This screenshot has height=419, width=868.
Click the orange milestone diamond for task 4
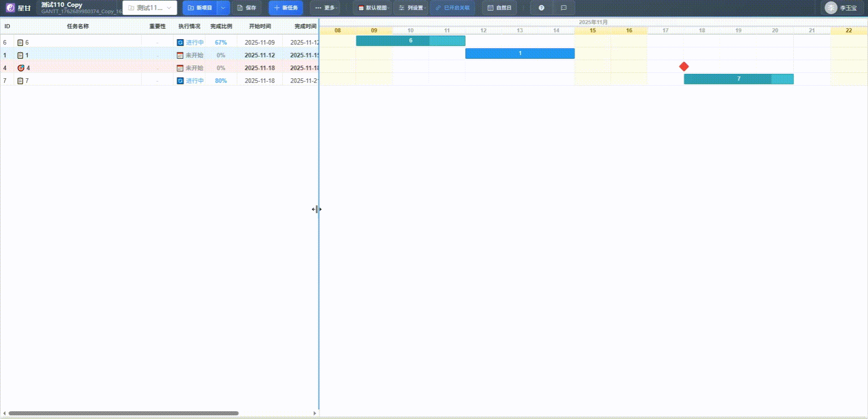point(684,66)
